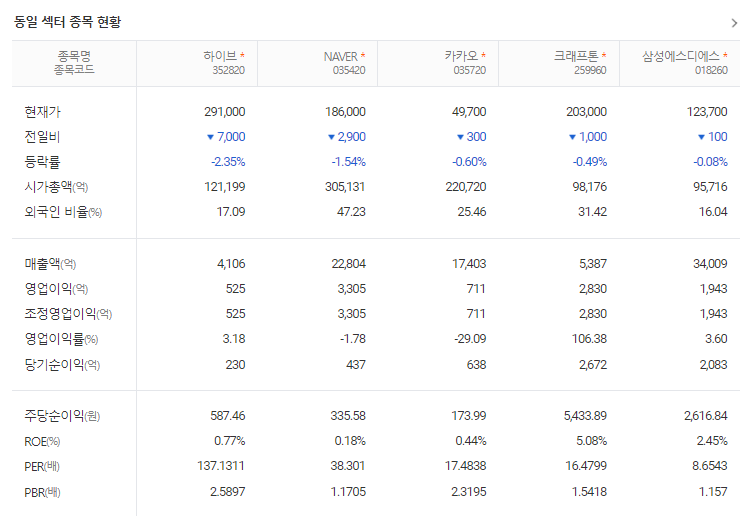The width and height of the screenshot is (741, 516).
Task: Select stock code 018260
Action: coord(711,70)
